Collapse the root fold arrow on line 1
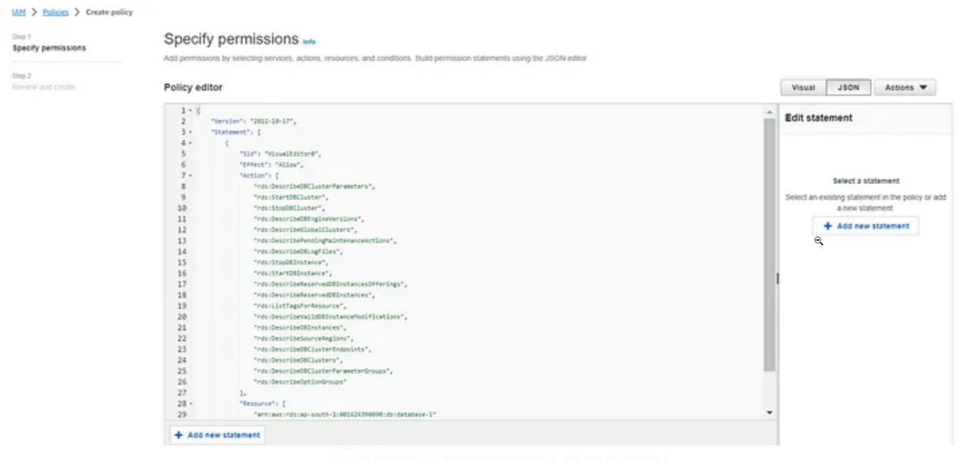Screen dimensions: 980x461 coord(190,111)
